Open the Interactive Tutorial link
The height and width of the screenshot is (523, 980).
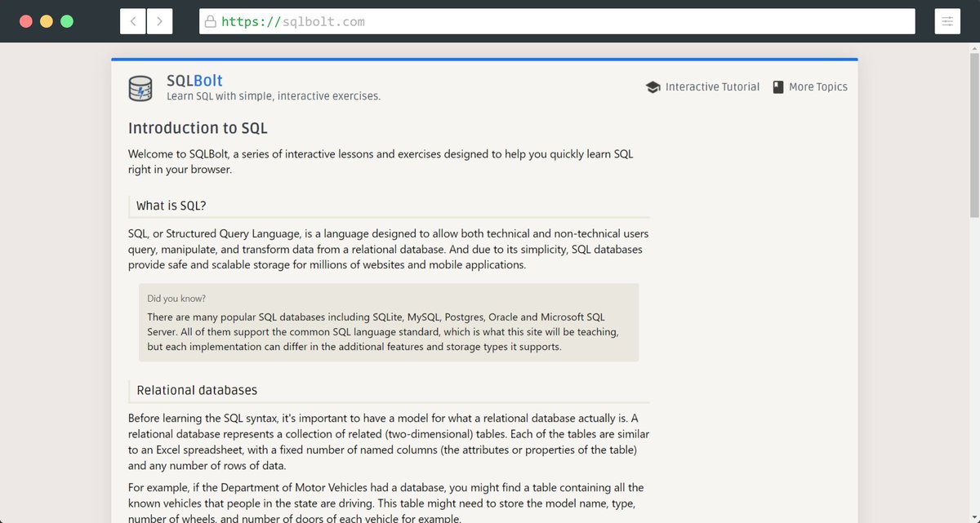click(x=710, y=86)
